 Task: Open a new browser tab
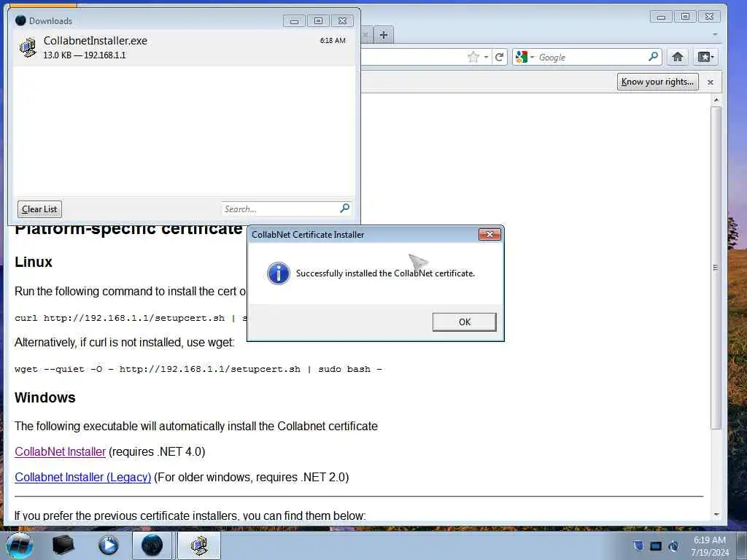(x=384, y=35)
